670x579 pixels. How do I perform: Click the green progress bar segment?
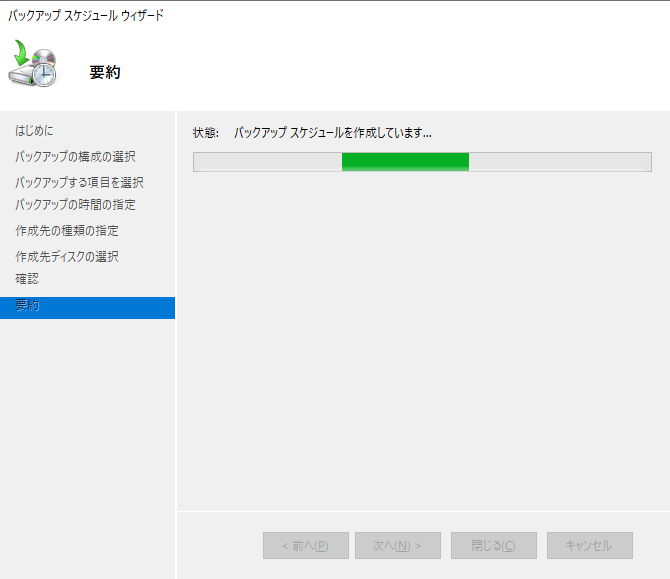pyautogui.click(x=405, y=162)
